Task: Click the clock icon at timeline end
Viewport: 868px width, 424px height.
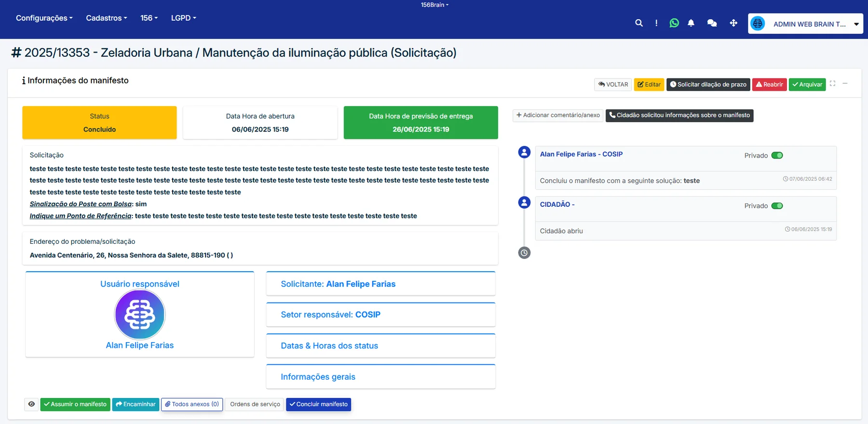Action: click(x=524, y=252)
